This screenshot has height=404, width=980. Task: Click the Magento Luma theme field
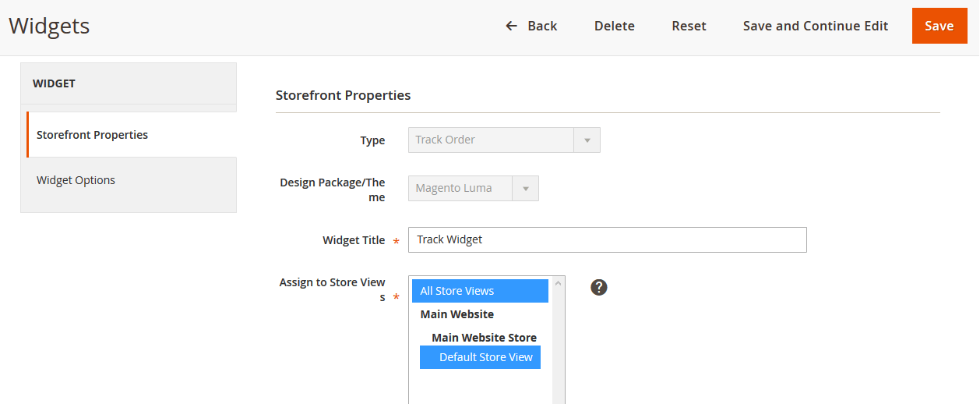tap(460, 189)
